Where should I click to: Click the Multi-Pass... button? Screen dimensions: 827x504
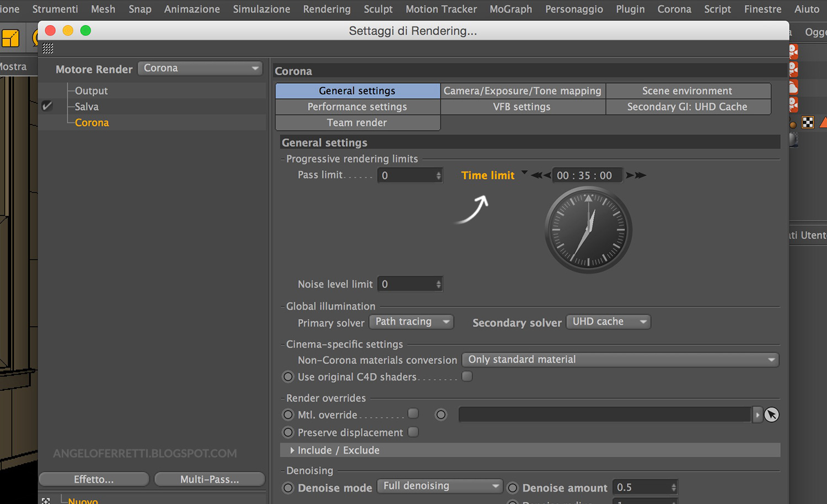coord(210,479)
